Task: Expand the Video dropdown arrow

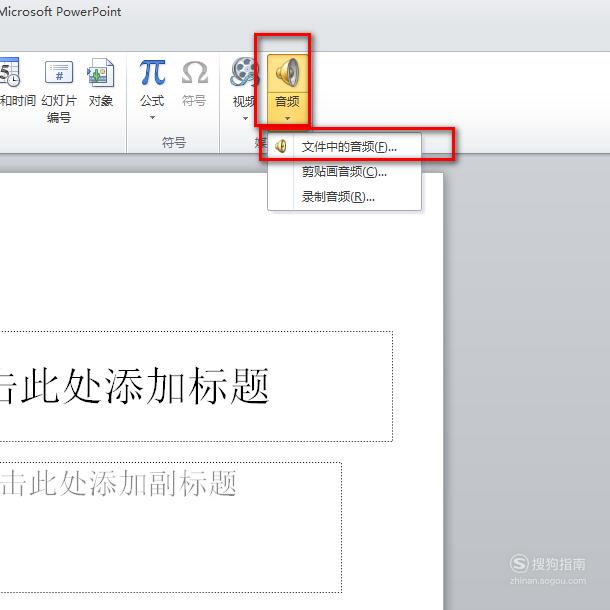Action: pyautogui.click(x=245, y=118)
